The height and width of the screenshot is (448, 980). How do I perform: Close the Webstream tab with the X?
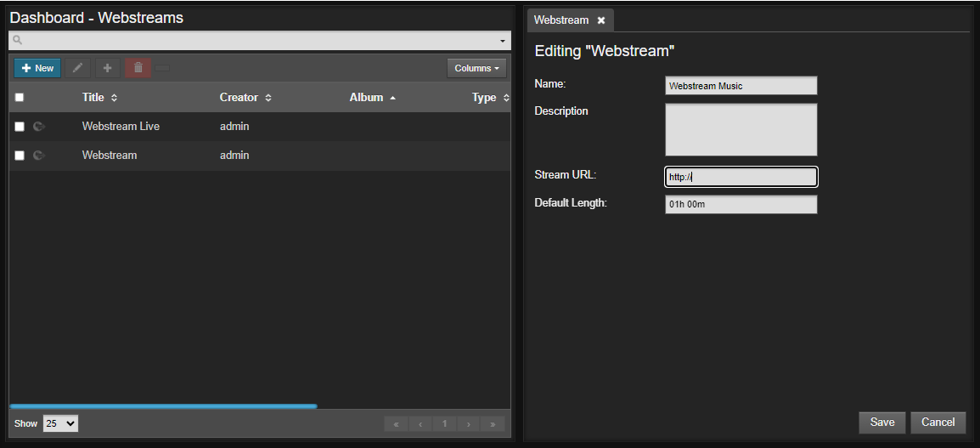pyautogui.click(x=601, y=20)
